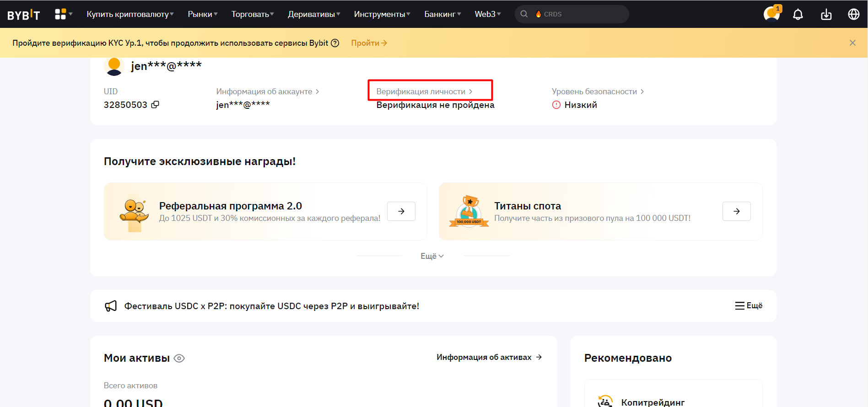Expand the Инструменты menu
Viewport: 868px width, 407px height.
click(x=382, y=14)
